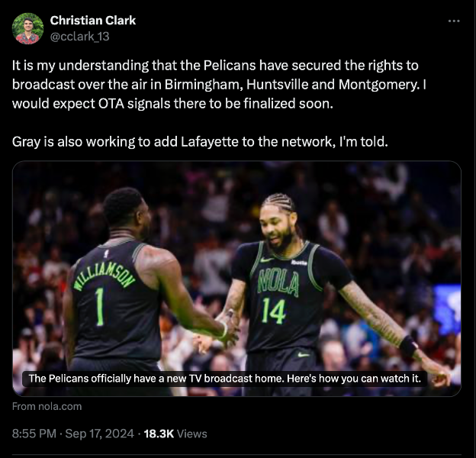
Task: Click the 'From nola.com' source link
Action: [x=47, y=406]
